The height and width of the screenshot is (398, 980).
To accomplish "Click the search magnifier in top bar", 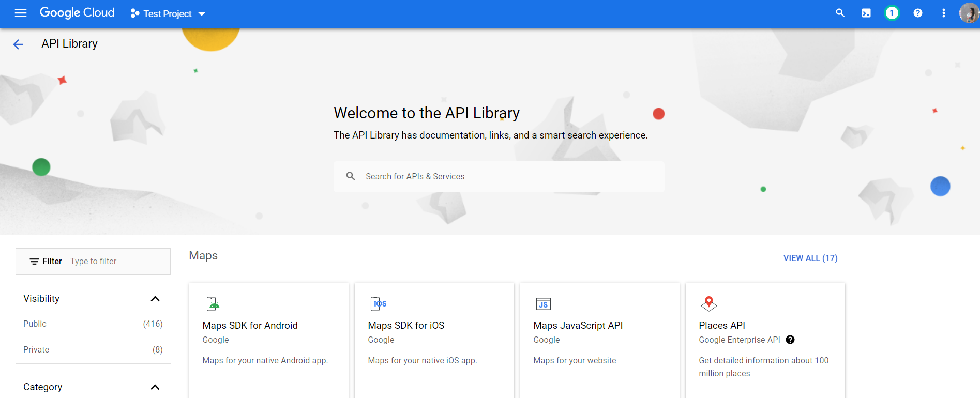I will [840, 13].
